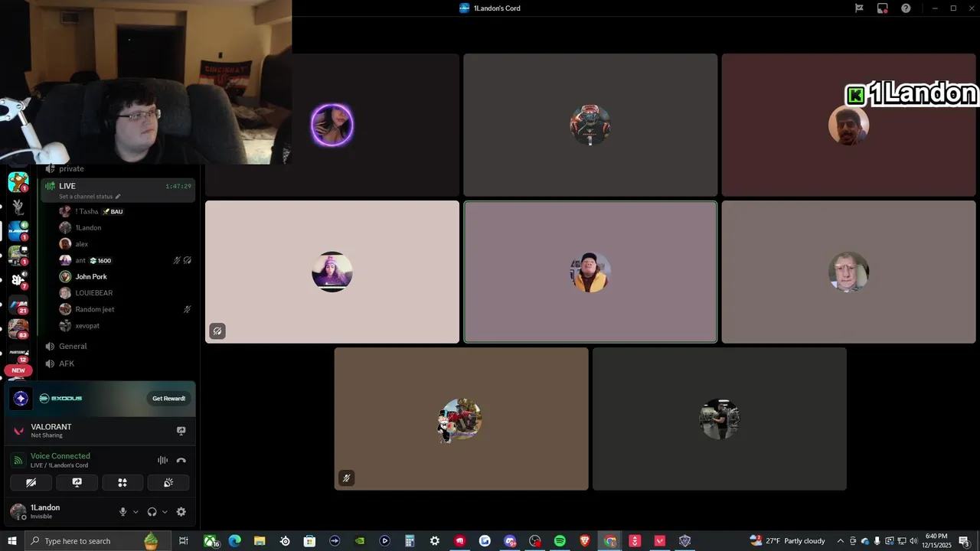980x551 pixels.
Task: Click the NEW unread indicator pill
Action: pos(18,370)
